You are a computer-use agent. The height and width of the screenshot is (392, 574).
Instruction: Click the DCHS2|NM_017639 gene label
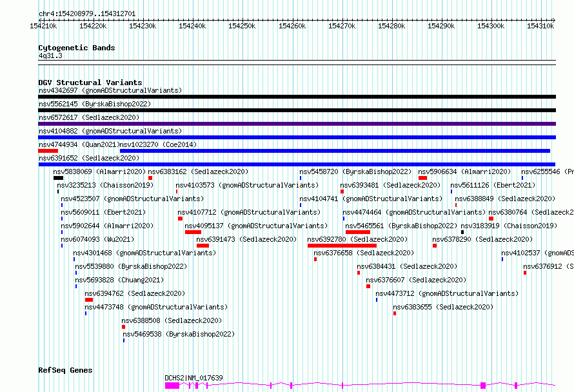[193, 378]
